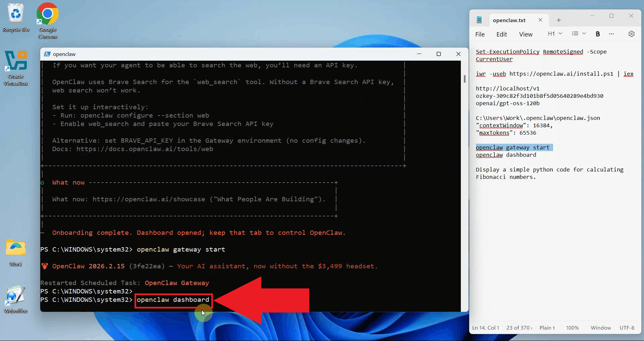
Task: Close the openclaw.txt tab
Action: [540, 20]
